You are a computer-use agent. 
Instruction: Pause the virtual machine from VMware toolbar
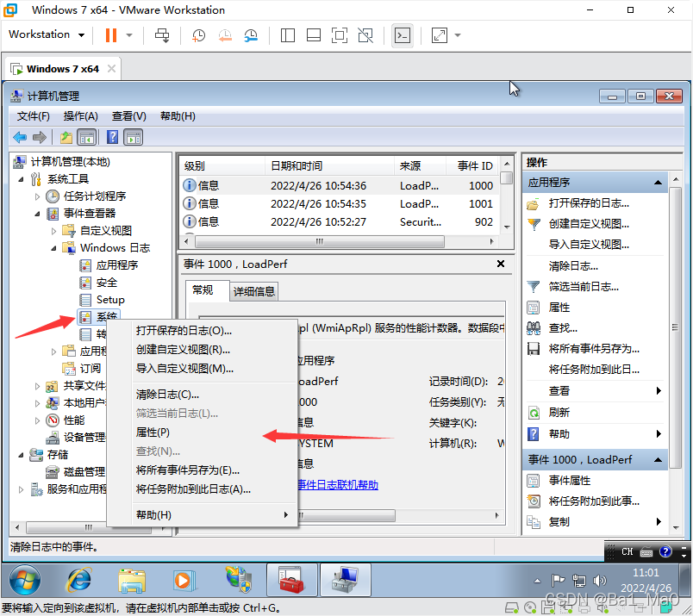coord(111,35)
